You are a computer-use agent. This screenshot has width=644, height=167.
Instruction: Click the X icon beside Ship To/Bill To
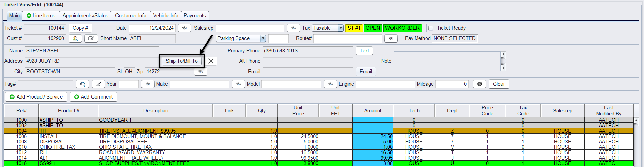[x=211, y=61]
